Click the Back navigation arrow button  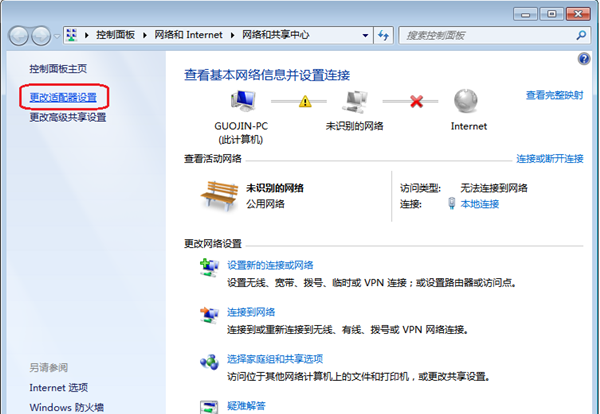(18, 36)
